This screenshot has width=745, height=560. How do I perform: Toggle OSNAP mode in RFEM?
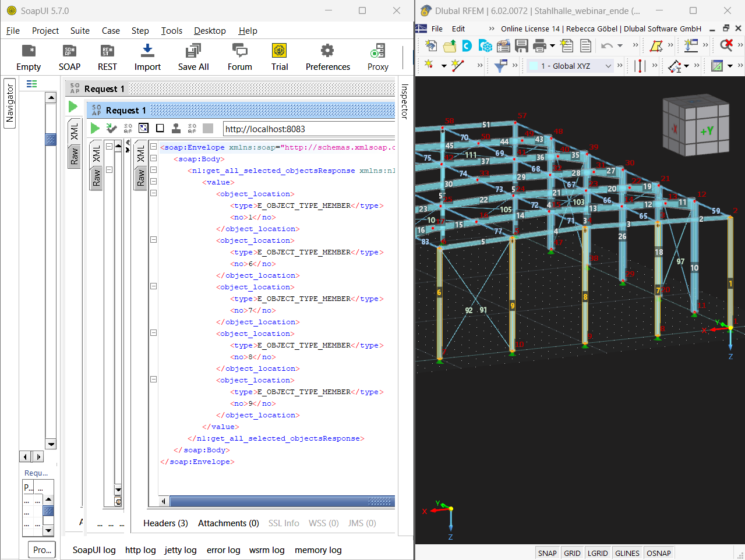pos(658,552)
